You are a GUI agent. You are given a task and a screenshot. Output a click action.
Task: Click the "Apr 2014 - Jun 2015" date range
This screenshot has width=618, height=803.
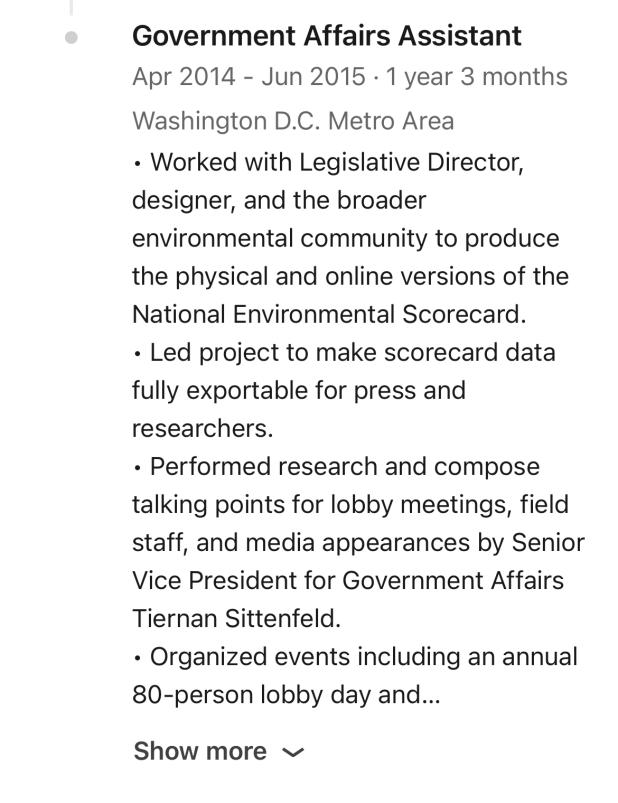click(x=249, y=77)
